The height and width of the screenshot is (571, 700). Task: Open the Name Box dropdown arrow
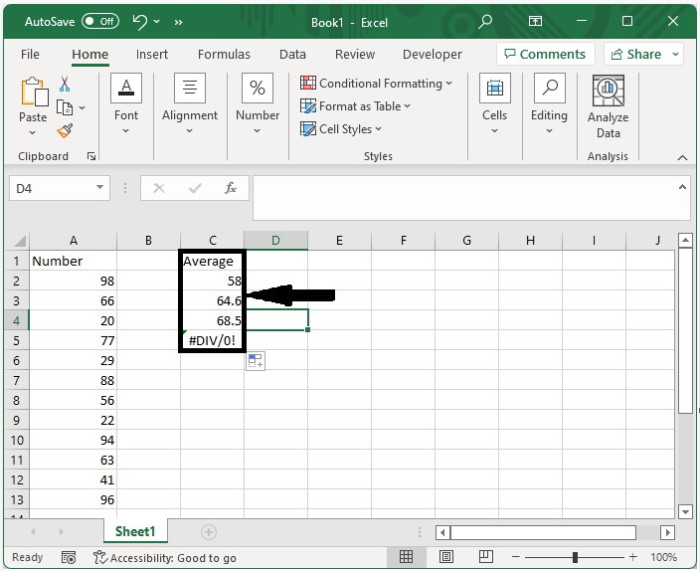(100, 188)
